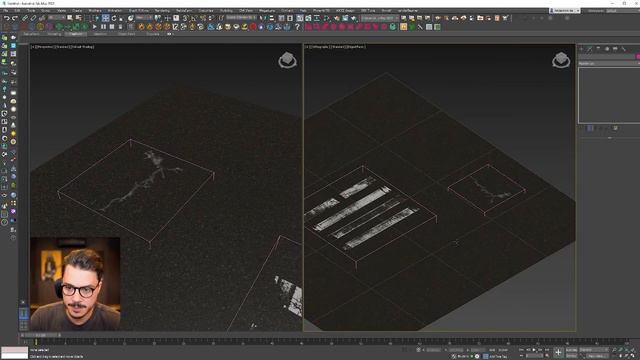
Task: Click the Perspective viewport ViewCube
Action: tap(287, 60)
